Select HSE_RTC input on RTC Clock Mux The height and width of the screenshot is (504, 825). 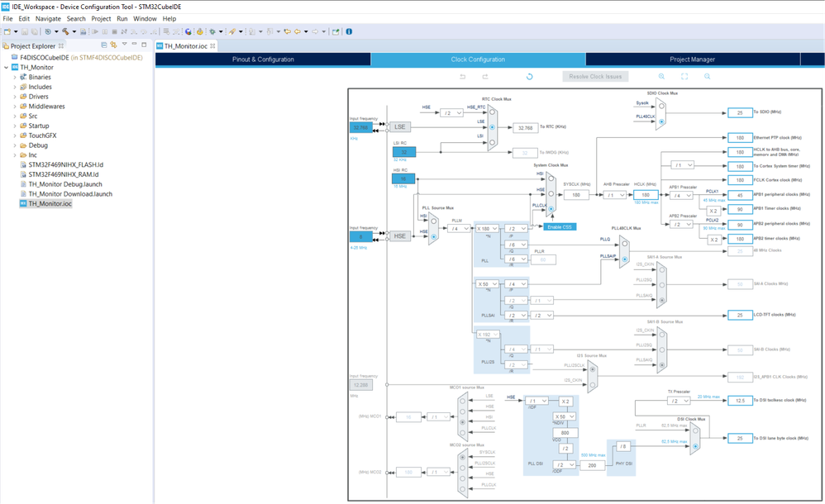pyautogui.click(x=493, y=112)
